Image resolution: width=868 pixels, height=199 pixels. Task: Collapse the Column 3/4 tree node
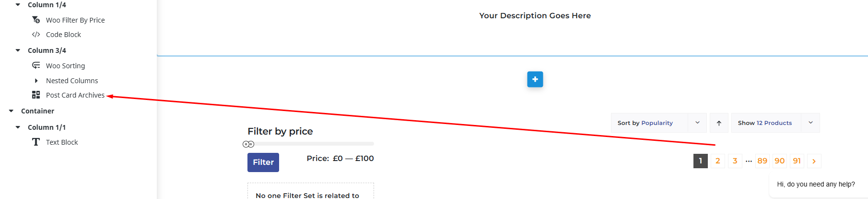click(18, 50)
